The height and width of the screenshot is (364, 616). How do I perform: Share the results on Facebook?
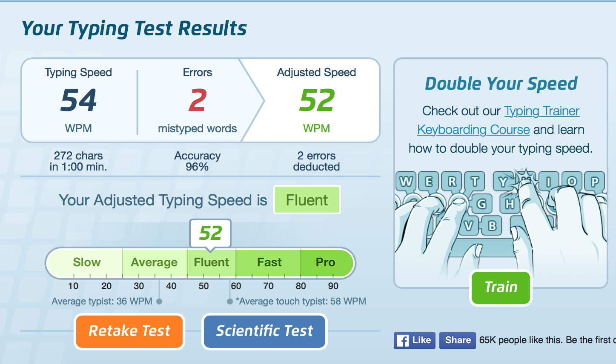coord(458,341)
